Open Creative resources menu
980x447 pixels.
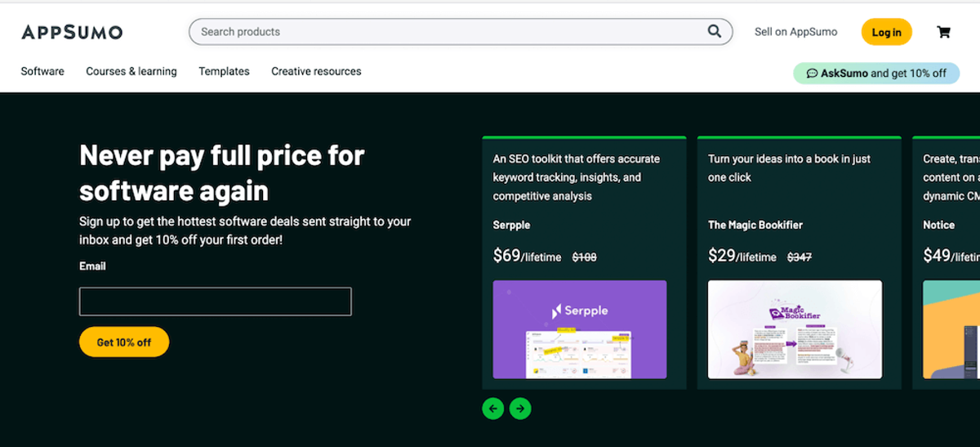coord(316,71)
